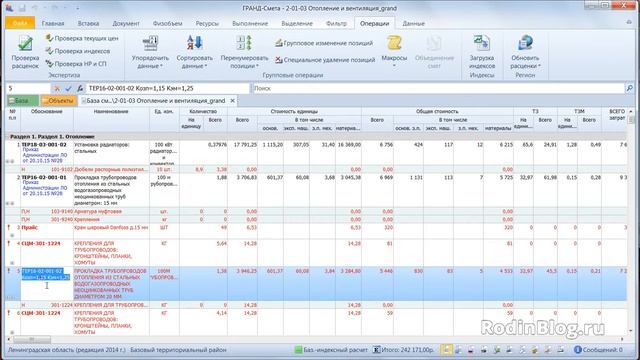
Task: Click the Итого 242 171,00р. total icon
Action: pos(376,350)
